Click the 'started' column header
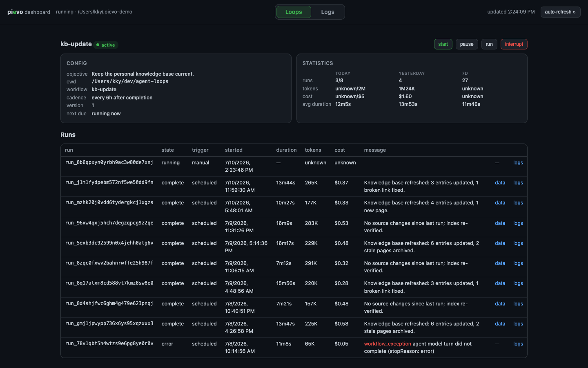 point(234,150)
